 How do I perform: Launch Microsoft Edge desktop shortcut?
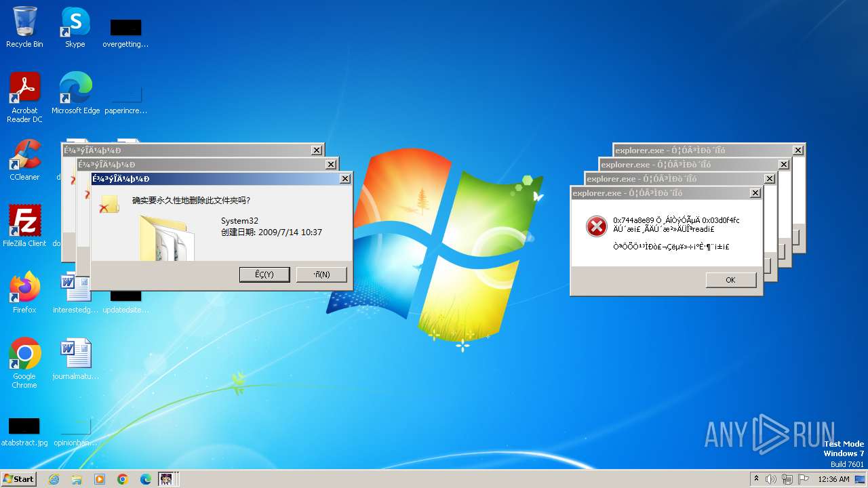point(75,93)
